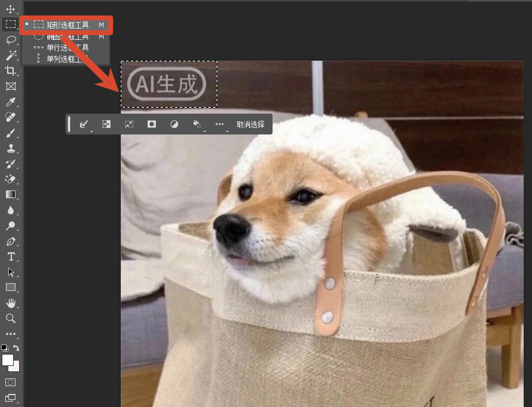Select the Move tool
The image size is (532, 407).
tap(11, 9)
